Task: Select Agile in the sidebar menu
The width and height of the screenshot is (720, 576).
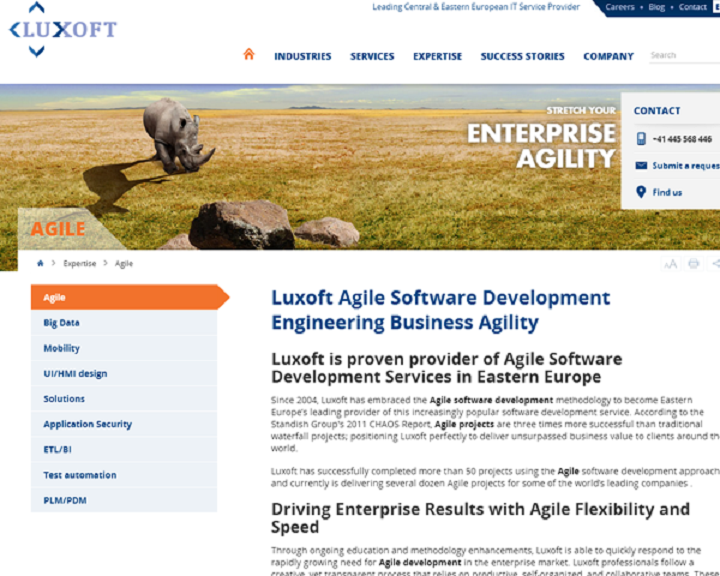Action: (x=130, y=297)
